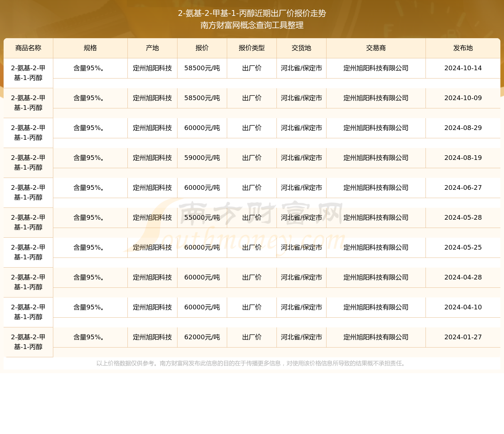Select the date cell 2024-08-19
The image size is (504, 434).
tap(463, 158)
